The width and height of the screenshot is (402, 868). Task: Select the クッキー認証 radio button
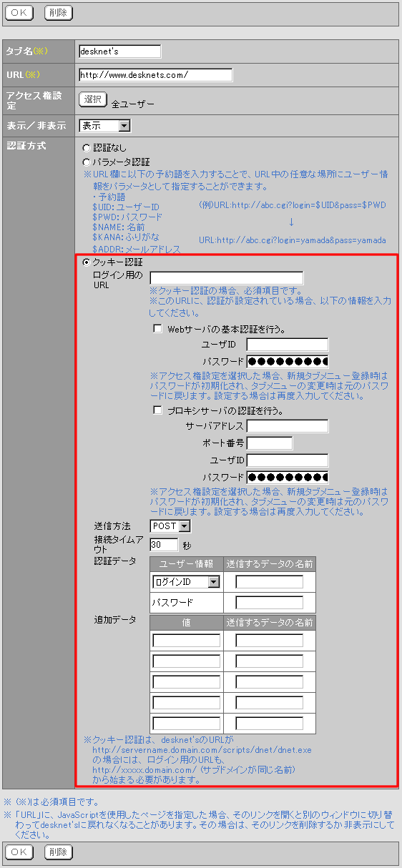point(87,263)
